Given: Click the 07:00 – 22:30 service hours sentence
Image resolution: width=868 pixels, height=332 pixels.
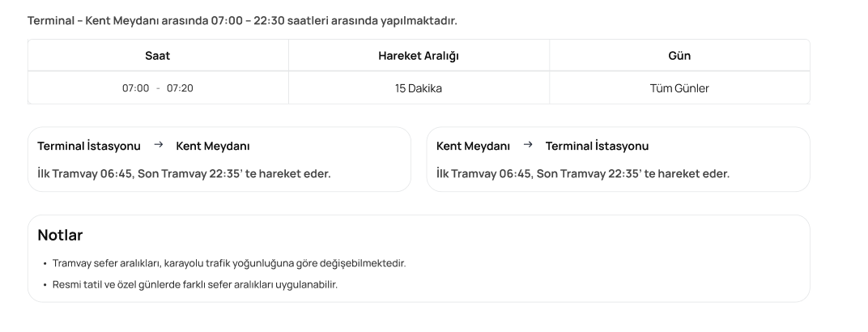Looking at the screenshot, I should (248, 19).
